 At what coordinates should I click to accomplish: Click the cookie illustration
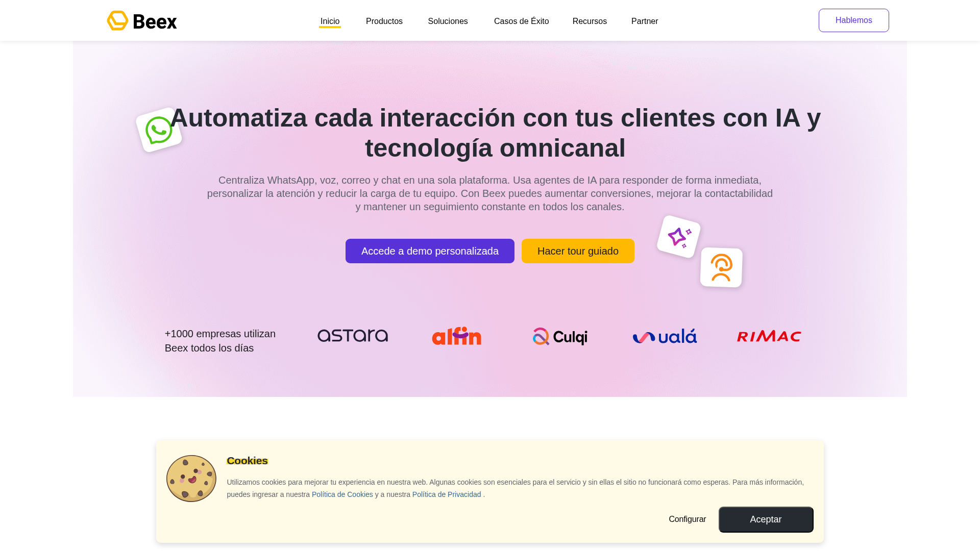tap(191, 479)
